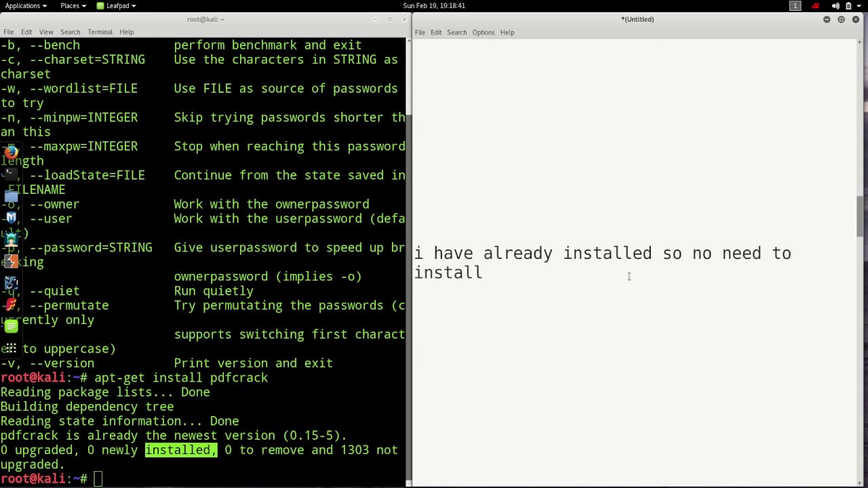Screen dimensions: 868x488
Task: Click the '*(Untitled)' Leafpad title bar
Action: point(637,19)
